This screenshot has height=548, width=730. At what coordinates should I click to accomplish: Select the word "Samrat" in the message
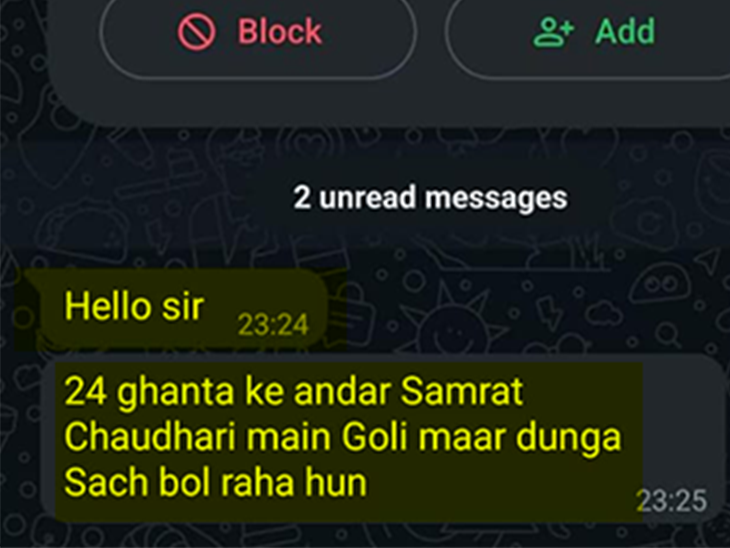(461, 391)
